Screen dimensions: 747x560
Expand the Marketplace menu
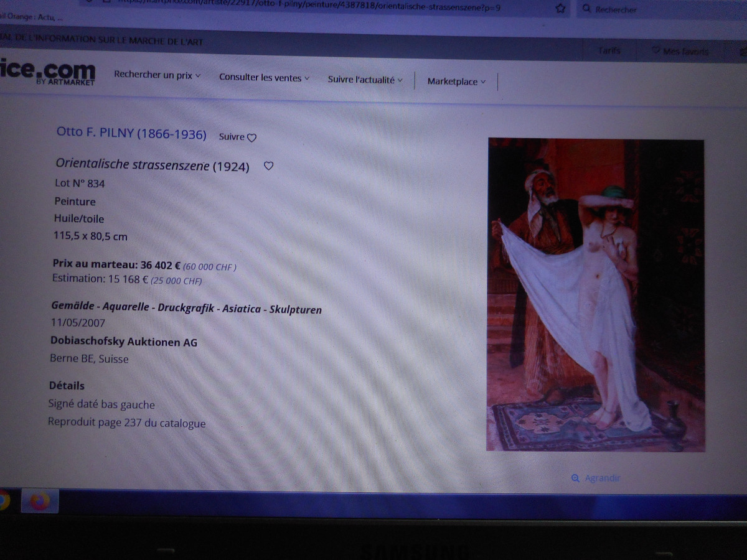[456, 82]
